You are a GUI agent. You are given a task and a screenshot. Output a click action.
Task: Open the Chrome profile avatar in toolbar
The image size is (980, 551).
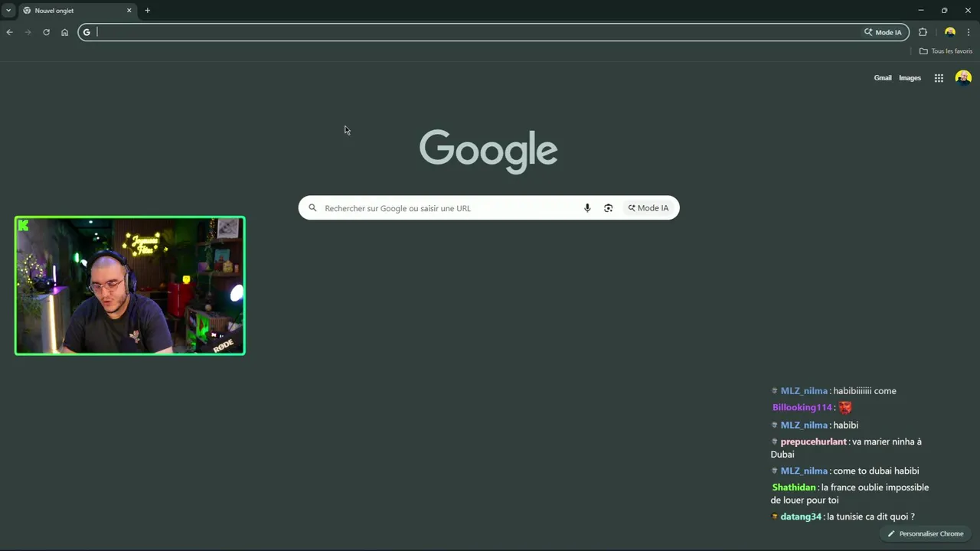[950, 32]
